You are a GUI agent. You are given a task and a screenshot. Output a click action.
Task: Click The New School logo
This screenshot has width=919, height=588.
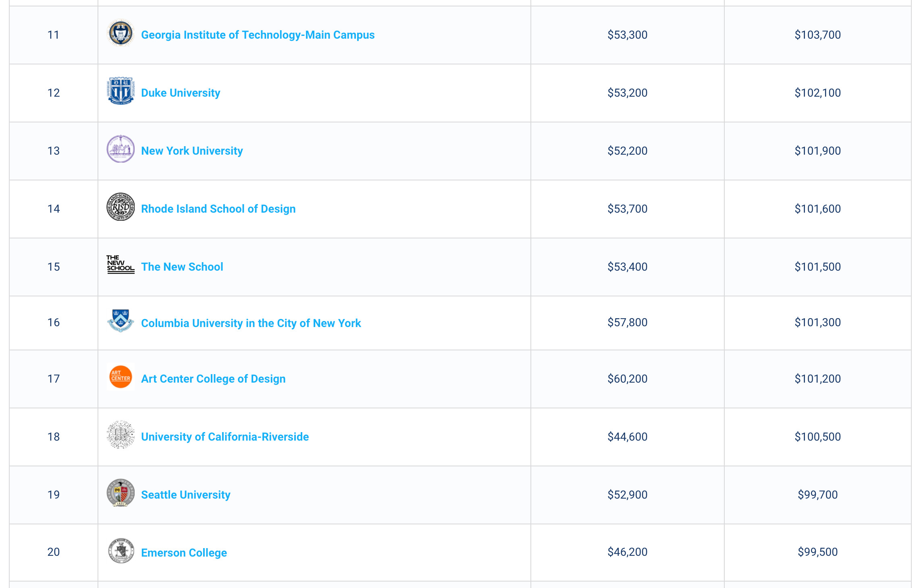(x=121, y=265)
